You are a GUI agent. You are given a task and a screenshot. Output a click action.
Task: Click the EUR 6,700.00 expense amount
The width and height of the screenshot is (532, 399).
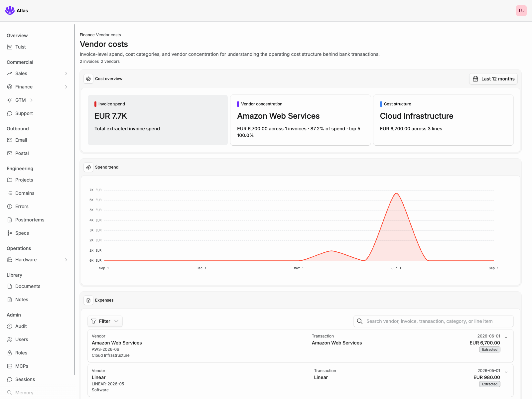(485, 343)
